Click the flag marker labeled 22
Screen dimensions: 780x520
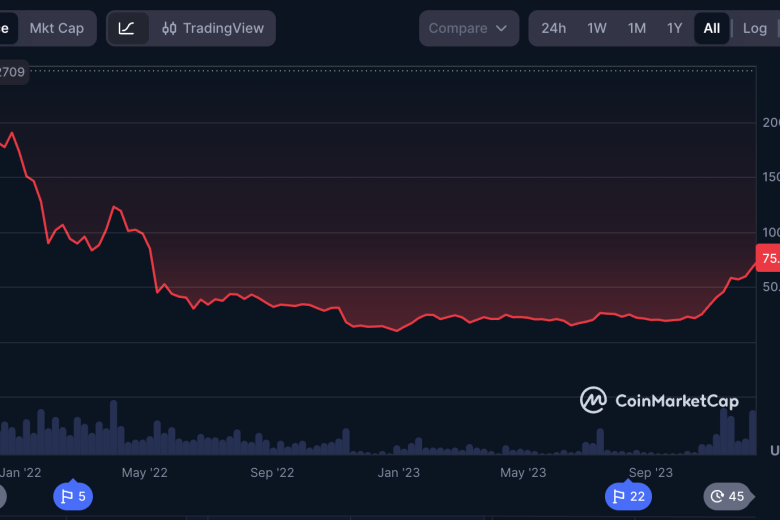pyautogui.click(x=627, y=496)
